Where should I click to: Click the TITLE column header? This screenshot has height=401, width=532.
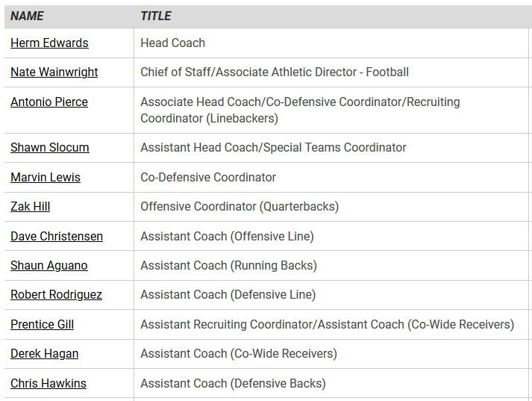click(x=156, y=16)
